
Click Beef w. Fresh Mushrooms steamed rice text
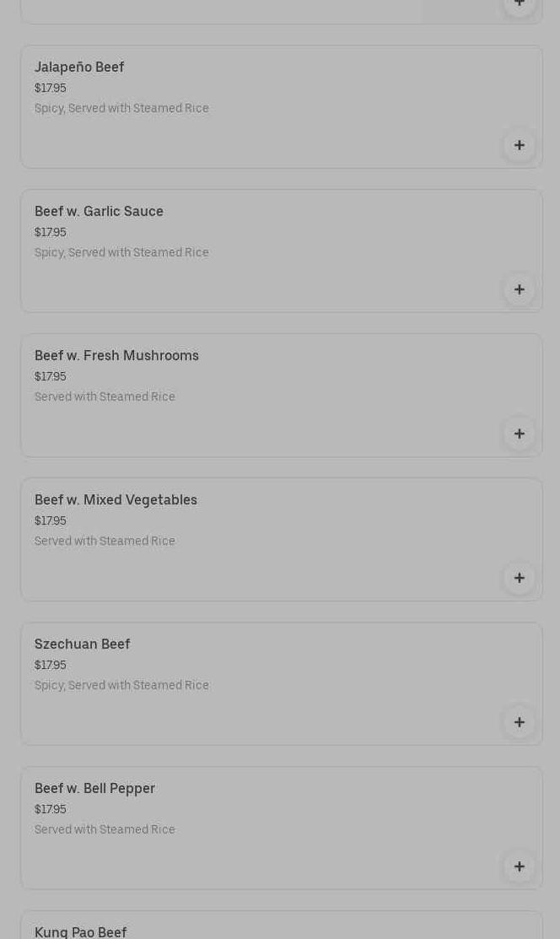(x=105, y=397)
